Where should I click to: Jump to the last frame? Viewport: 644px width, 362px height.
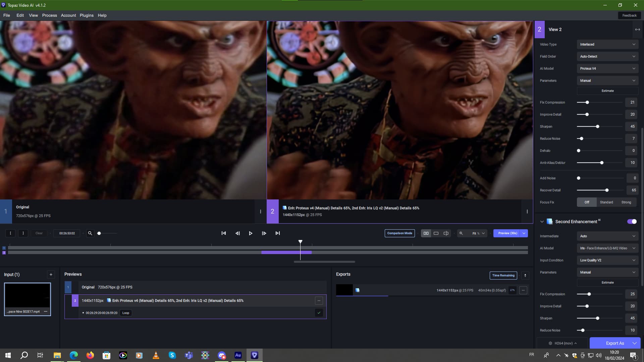(277, 233)
